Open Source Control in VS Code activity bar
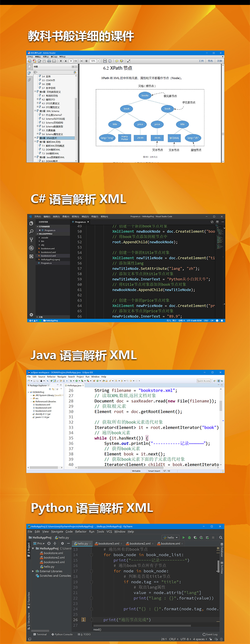The image size is (250, 644). (31, 240)
